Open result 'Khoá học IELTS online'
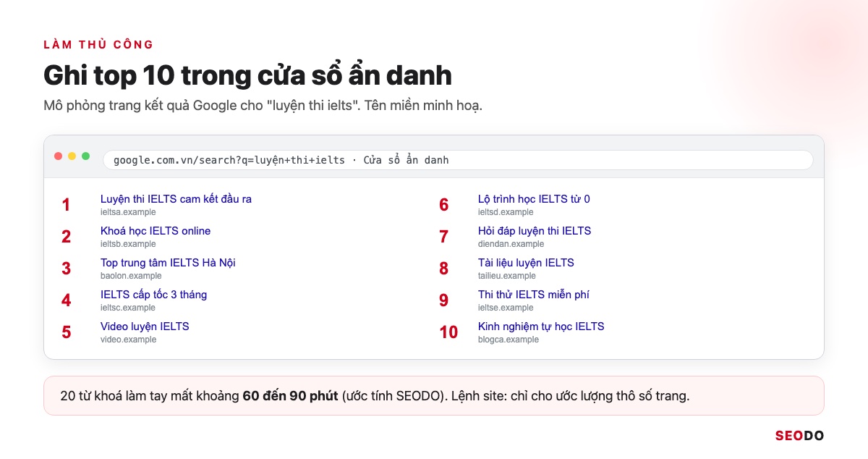This screenshot has height=459, width=868. [156, 231]
